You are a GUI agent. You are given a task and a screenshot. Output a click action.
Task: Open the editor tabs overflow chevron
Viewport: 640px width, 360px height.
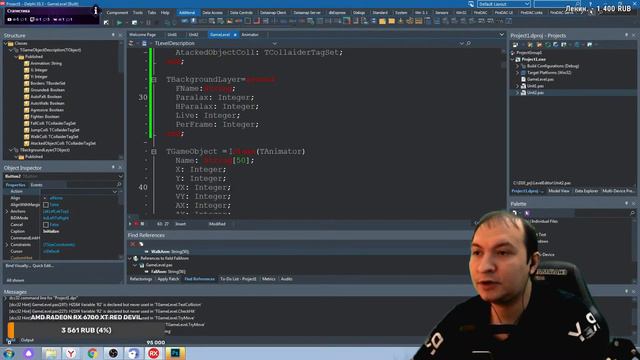[x=502, y=35]
